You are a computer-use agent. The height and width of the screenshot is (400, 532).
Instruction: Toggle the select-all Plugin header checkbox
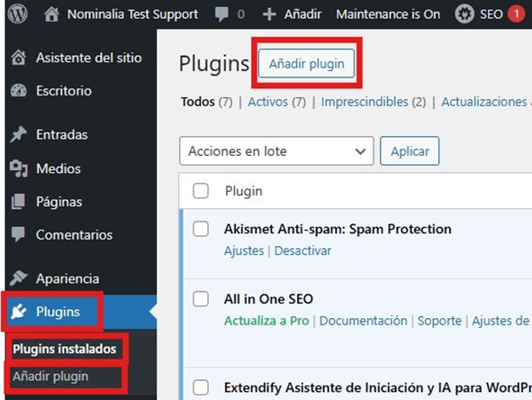(x=201, y=191)
